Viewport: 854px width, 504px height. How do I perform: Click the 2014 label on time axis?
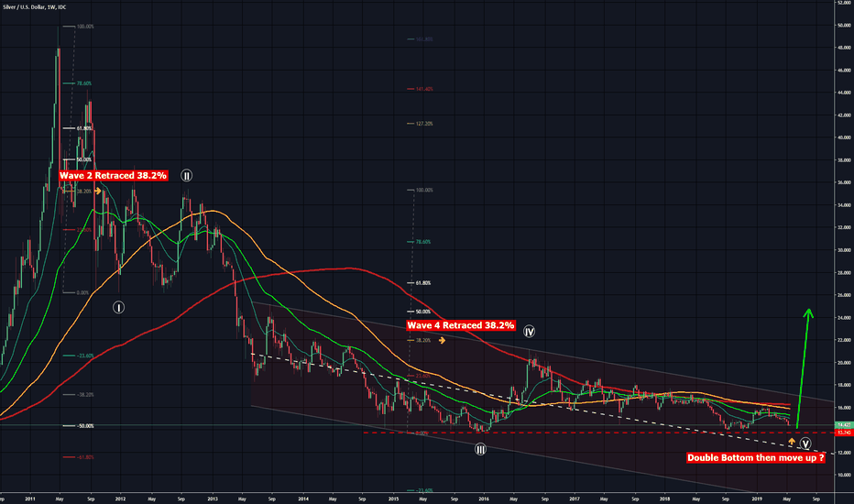click(x=303, y=499)
